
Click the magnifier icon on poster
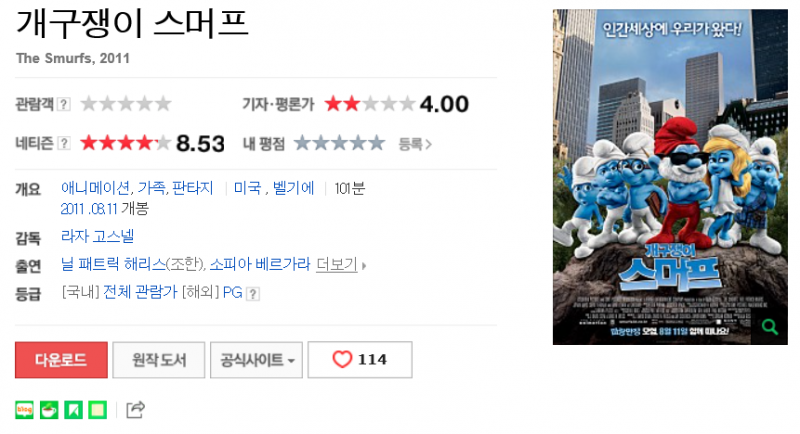[x=770, y=326]
